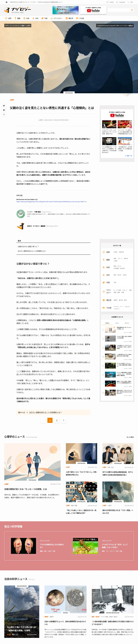Image resolution: width=138 pixels, height=644 pixels.
Task: Click the 宇宙 planet icon in the category list
Action: pyautogui.click(x=104, y=283)
